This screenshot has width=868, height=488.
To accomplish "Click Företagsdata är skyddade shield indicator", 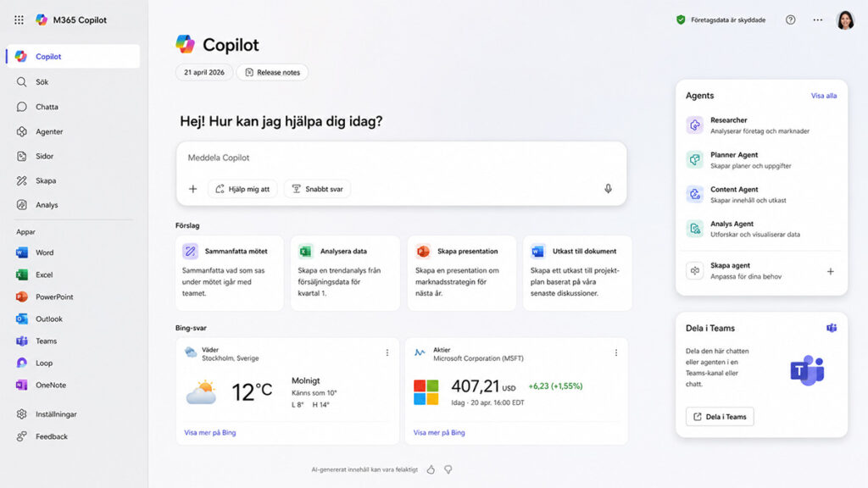I will 721,20.
